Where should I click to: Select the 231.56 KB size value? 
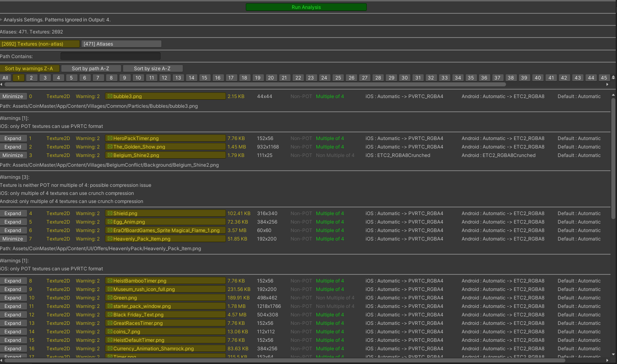coord(239,289)
